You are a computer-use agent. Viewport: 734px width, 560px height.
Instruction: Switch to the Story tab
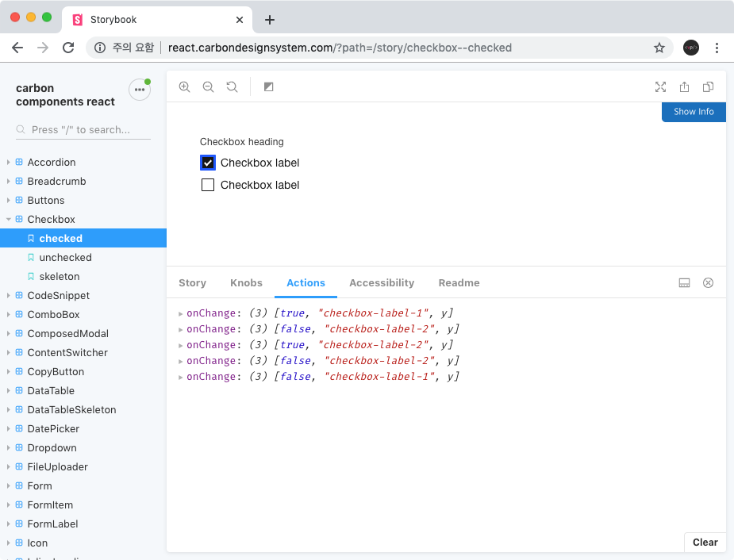(x=192, y=282)
